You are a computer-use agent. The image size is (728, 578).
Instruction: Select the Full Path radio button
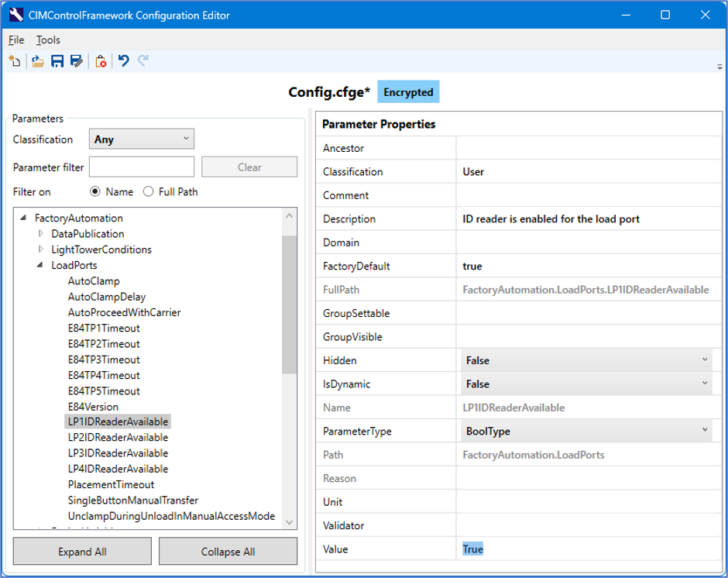click(148, 191)
